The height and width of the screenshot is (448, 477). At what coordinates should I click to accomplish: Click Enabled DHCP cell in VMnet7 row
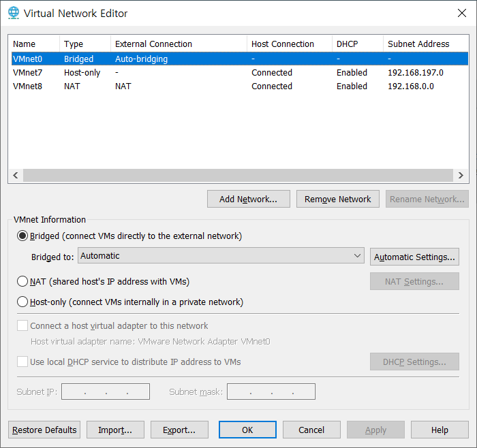(352, 72)
